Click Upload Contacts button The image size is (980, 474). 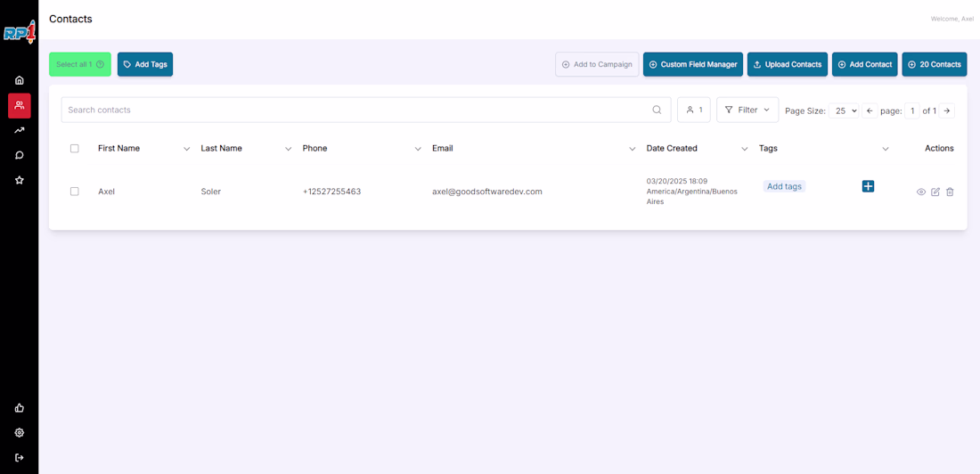pos(788,64)
